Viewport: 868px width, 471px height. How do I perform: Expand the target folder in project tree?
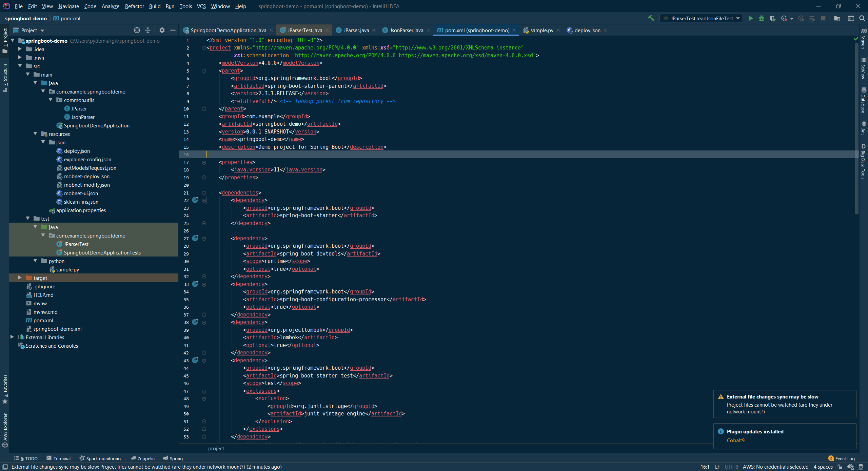click(20, 278)
